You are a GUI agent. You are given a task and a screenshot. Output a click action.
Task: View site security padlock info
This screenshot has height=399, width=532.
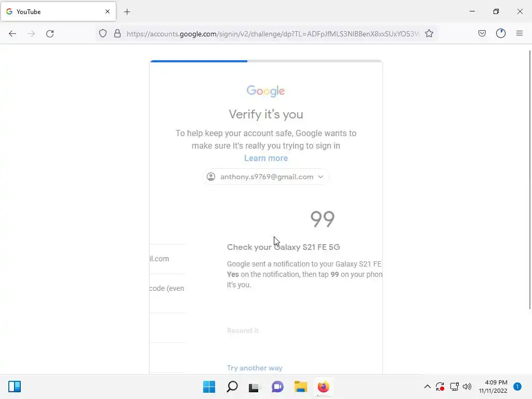pyautogui.click(x=117, y=34)
